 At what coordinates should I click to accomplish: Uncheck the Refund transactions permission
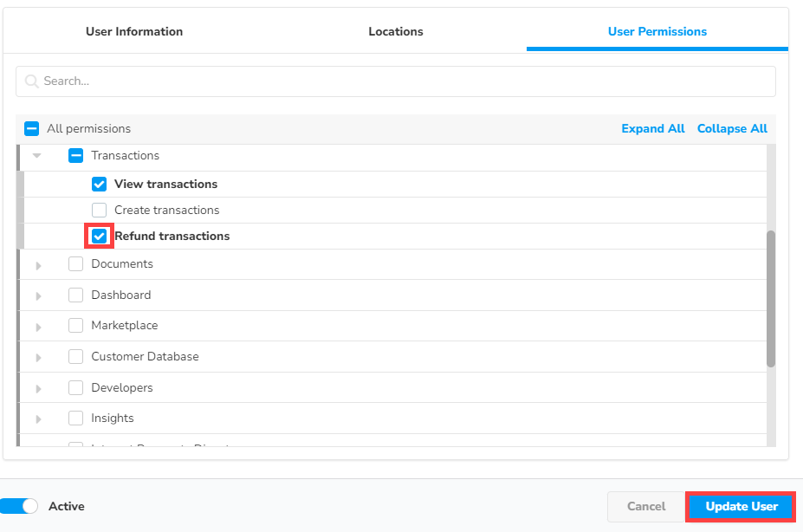click(99, 236)
